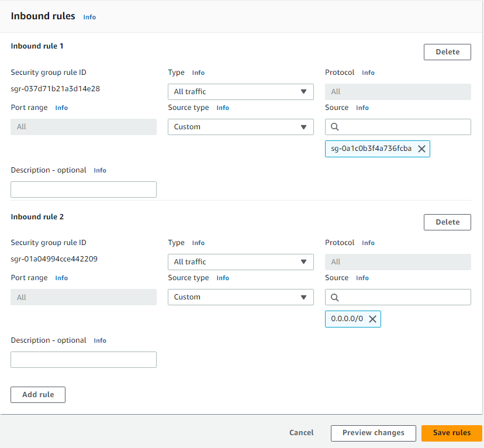Remove the 0.0.0.0/0 source tag
484x448 pixels.
pos(372,319)
